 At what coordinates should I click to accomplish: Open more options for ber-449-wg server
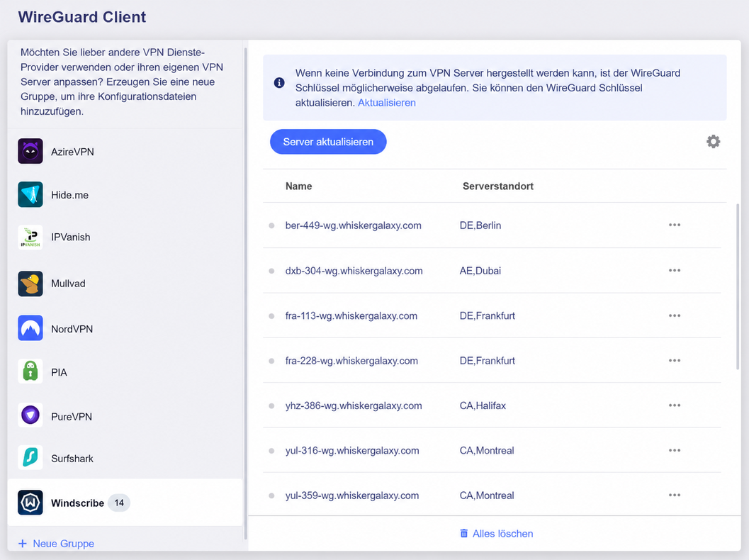[675, 225]
